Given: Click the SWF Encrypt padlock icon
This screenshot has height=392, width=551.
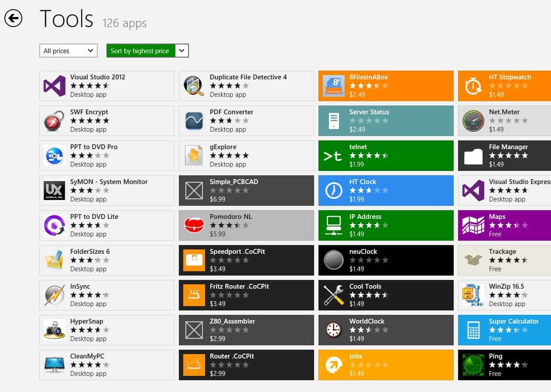Looking at the screenshot, I should point(55,121).
